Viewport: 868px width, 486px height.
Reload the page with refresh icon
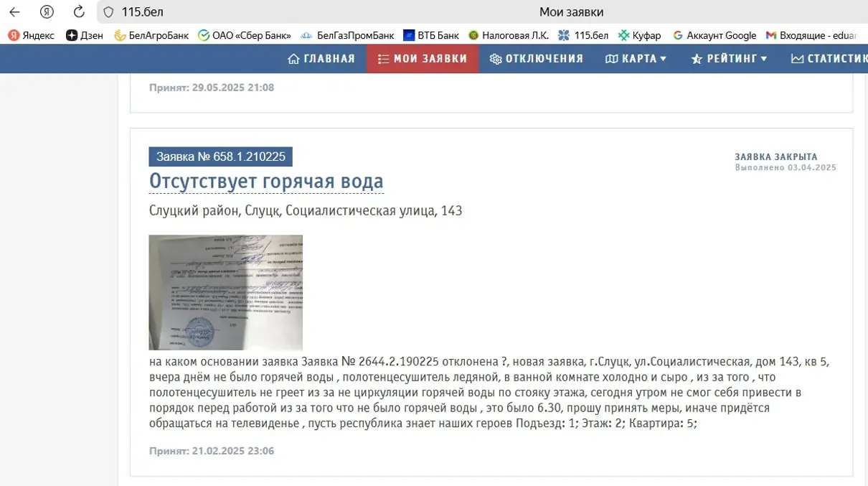(x=79, y=12)
